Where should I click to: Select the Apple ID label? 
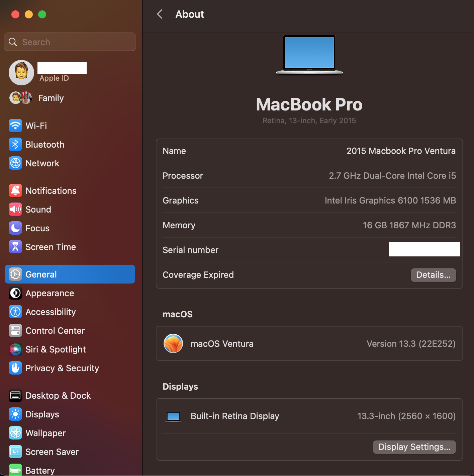[54, 78]
